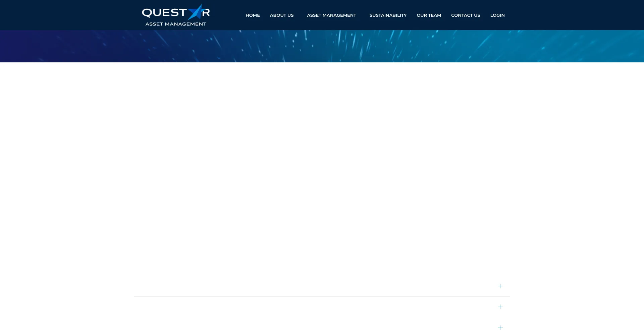This screenshot has height=333, width=644.
Task: Toggle open the middle collapsible section
Action: click(x=500, y=307)
